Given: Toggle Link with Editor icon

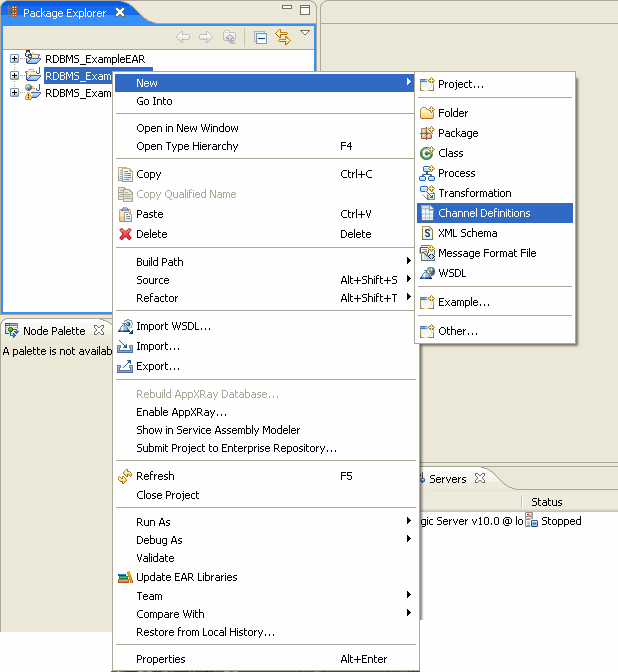Looking at the screenshot, I should click(x=283, y=37).
